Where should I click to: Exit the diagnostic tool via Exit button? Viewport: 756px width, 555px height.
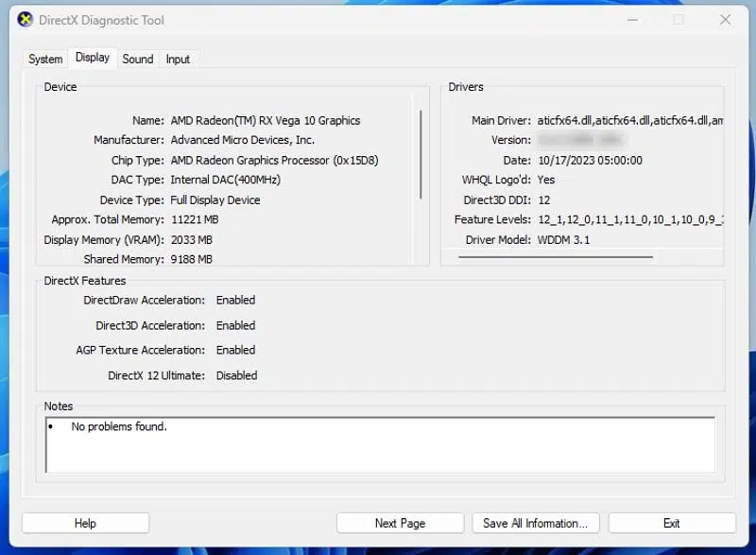[672, 523]
